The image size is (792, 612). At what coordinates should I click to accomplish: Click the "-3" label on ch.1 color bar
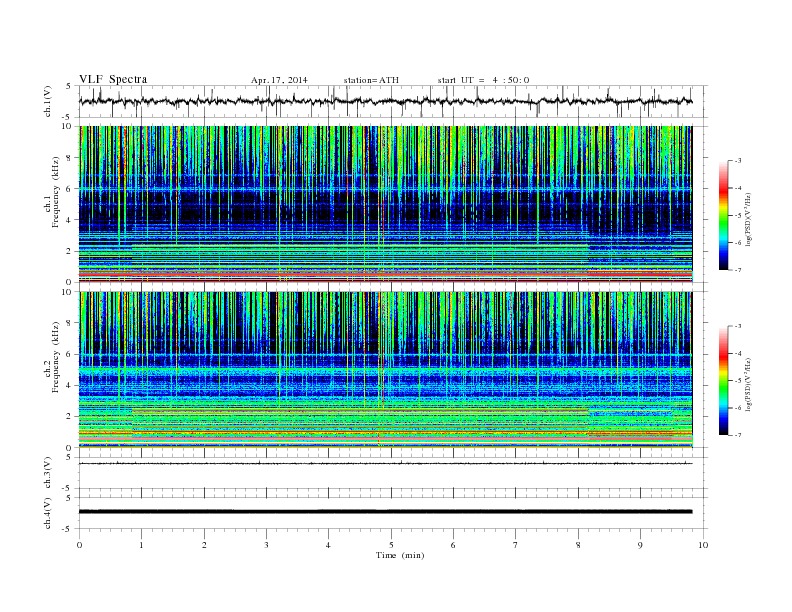point(737,161)
